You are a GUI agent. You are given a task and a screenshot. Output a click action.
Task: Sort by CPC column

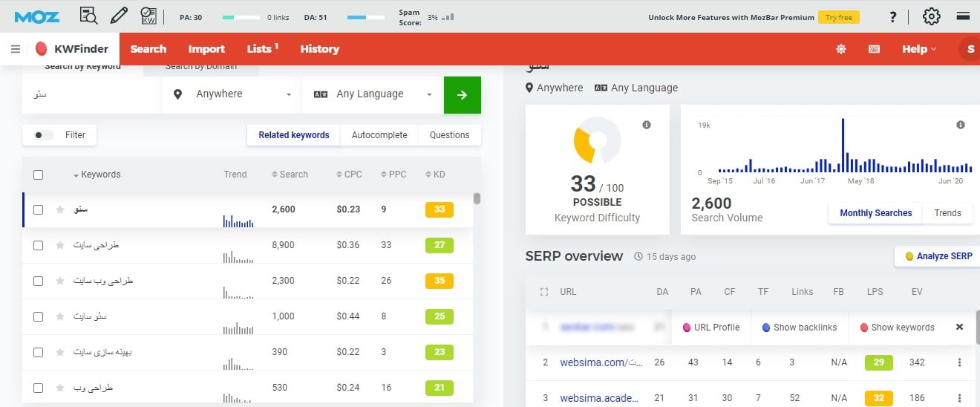click(349, 175)
